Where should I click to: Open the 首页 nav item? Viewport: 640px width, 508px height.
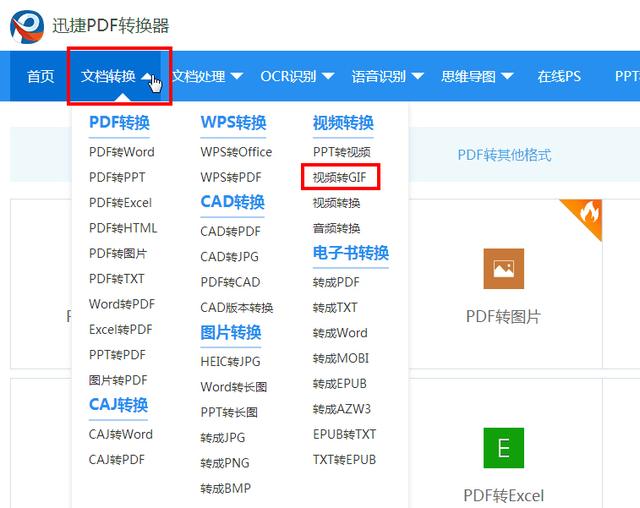pyautogui.click(x=40, y=76)
